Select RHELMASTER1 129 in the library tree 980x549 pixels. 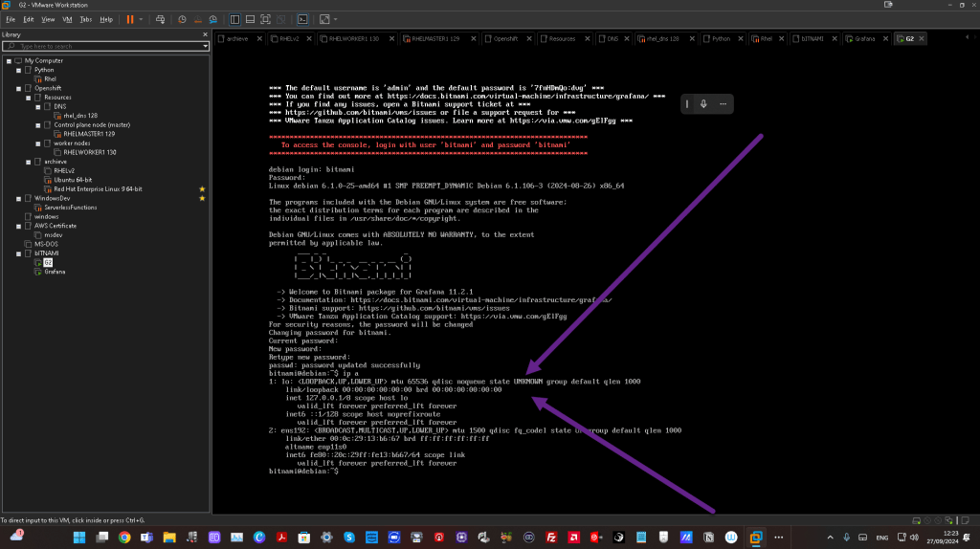pyautogui.click(x=89, y=134)
